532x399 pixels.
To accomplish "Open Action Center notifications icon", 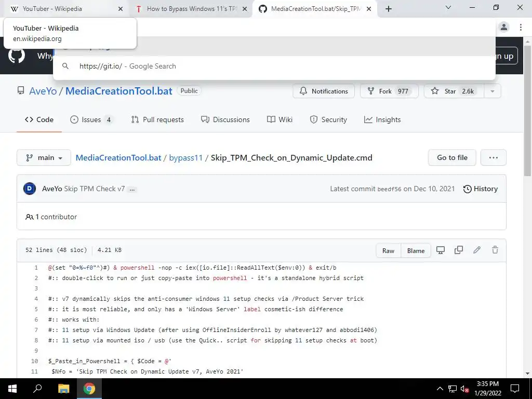I will pyautogui.click(x=515, y=389).
